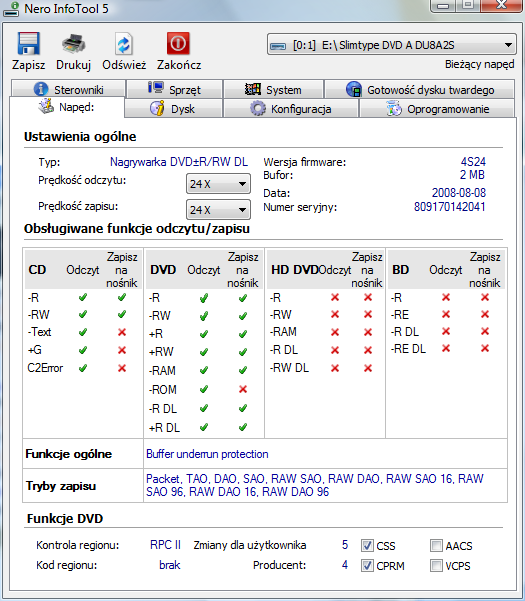Click the Funkcje ogólne row heading
525x601 pixels.
[x=69, y=454]
